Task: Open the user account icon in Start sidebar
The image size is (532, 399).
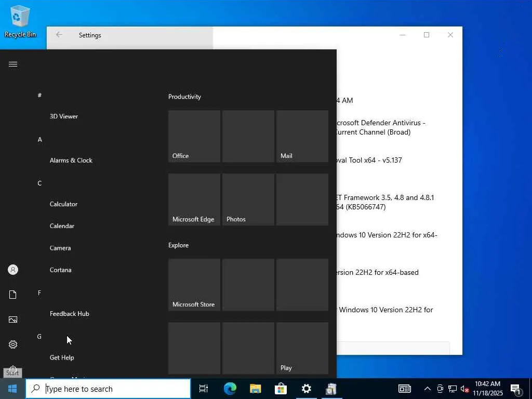Action: (13, 270)
